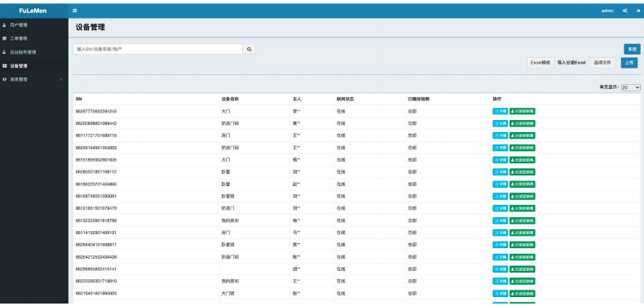
Task: Open 详情 for 黄** 防盗门锁 row
Action: 500,123
